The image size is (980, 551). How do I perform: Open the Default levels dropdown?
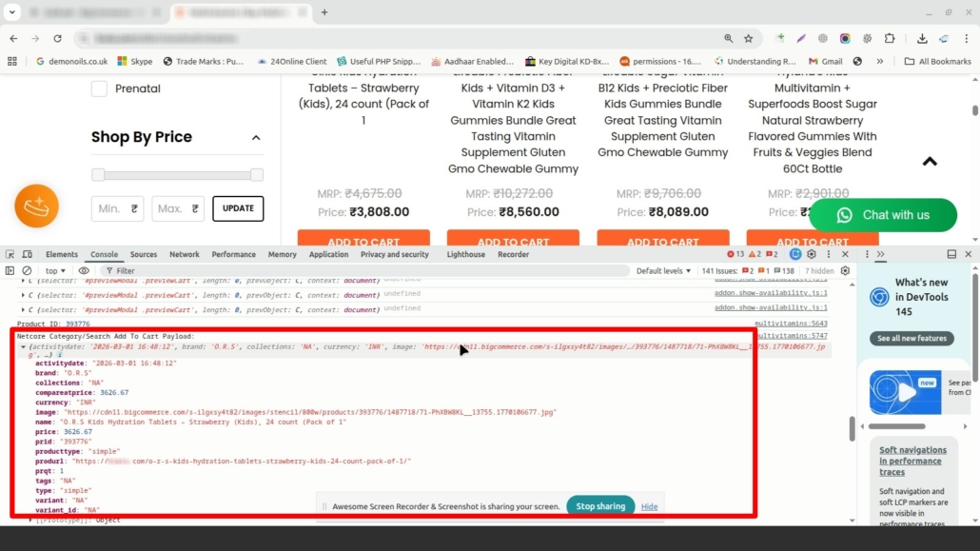pos(663,270)
